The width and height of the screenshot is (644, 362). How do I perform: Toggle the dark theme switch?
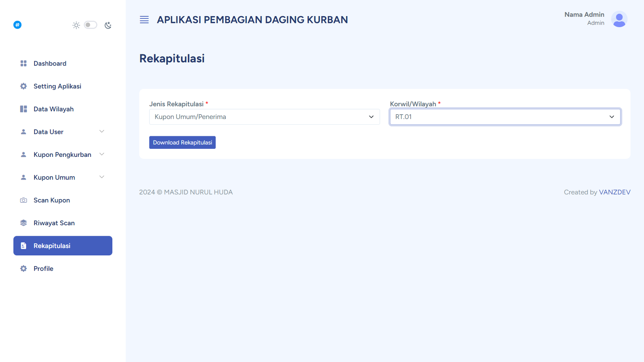click(x=91, y=25)
